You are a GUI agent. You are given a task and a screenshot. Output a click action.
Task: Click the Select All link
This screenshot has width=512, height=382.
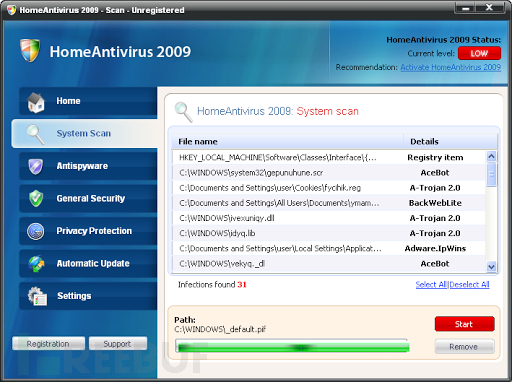coord(431,284)
